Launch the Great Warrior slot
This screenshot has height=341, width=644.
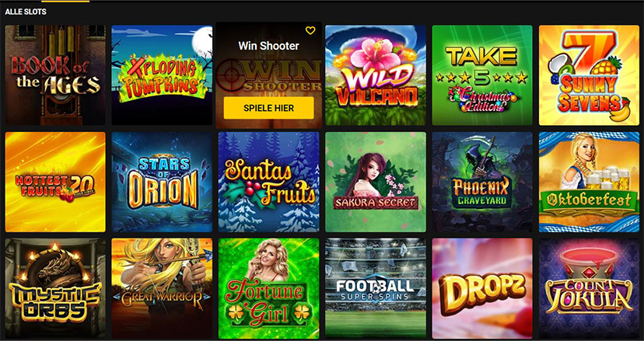click(162, 288)
